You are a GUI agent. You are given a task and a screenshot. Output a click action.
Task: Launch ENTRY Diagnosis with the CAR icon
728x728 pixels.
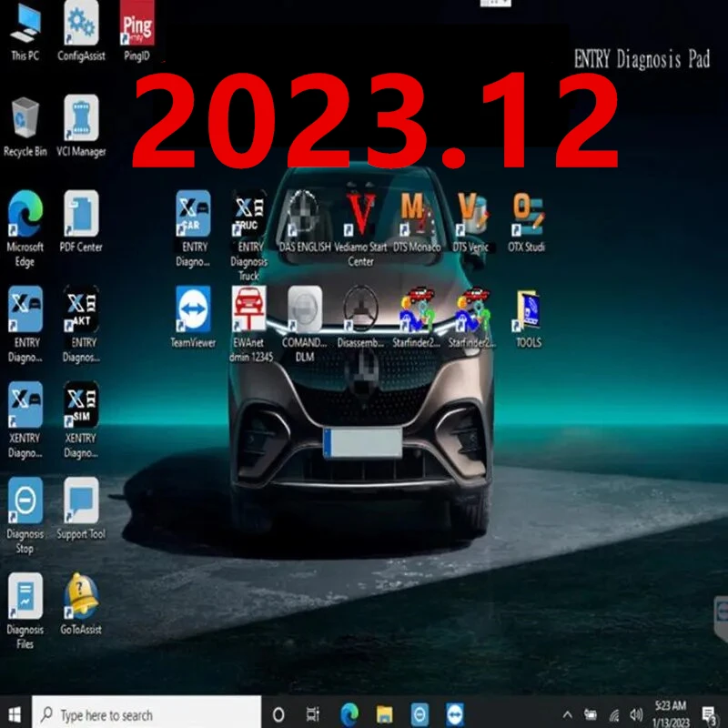[x=193, y=228]
